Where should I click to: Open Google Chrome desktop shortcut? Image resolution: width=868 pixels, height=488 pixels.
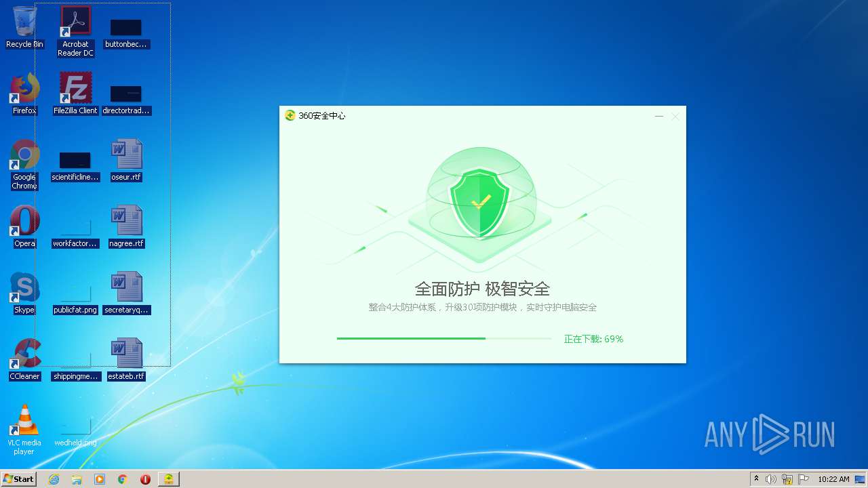(x=24, y=165)
